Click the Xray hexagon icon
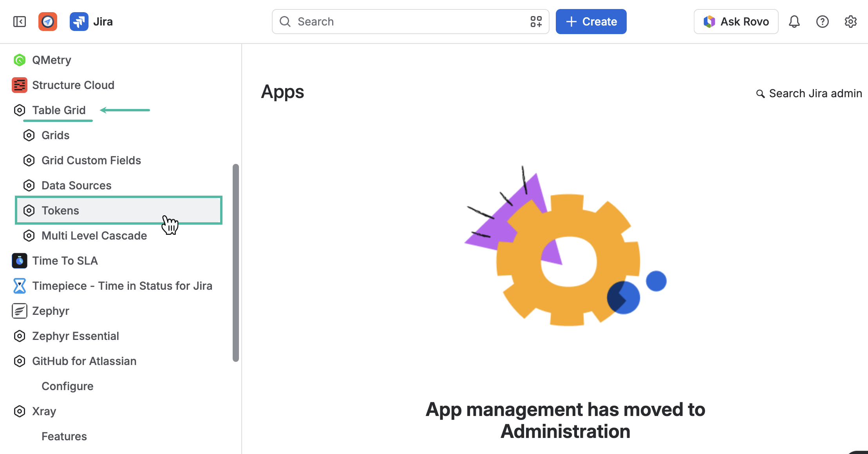The height and width of the screenshot is (454, 868). click(x=20, y=411)
